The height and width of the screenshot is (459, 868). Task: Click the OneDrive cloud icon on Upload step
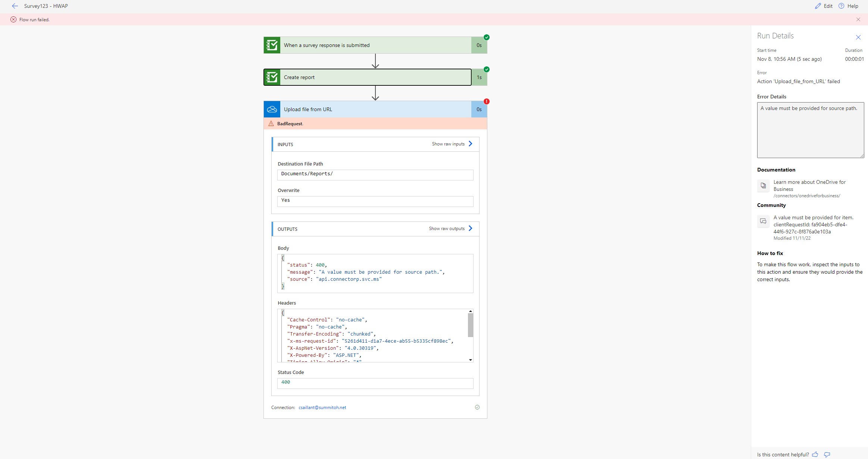pos(272,109)
